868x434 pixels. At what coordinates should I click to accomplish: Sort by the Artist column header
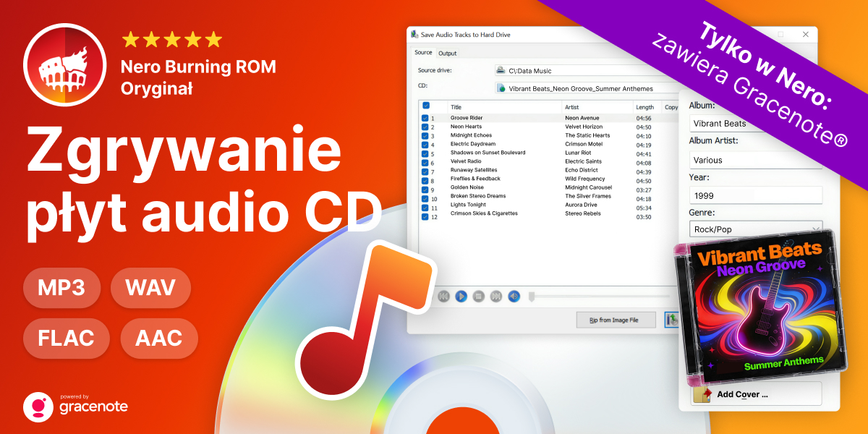click(x=597, y=107)
